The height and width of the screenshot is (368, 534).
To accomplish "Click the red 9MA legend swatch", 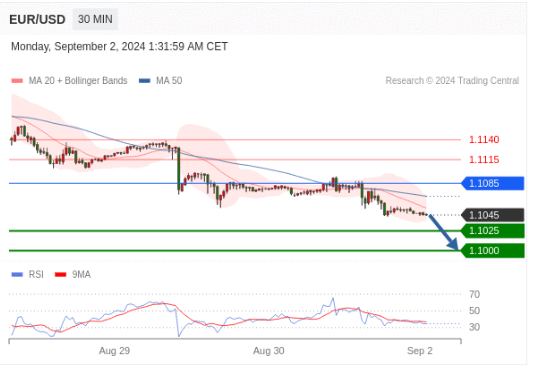I will pos(60,274).
